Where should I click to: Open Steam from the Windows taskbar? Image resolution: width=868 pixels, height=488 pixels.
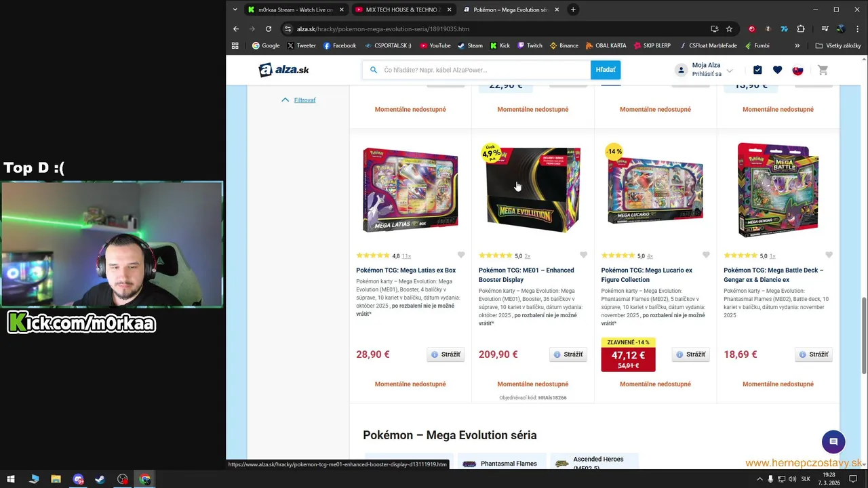pyautogui.click(x=100, y=479)
